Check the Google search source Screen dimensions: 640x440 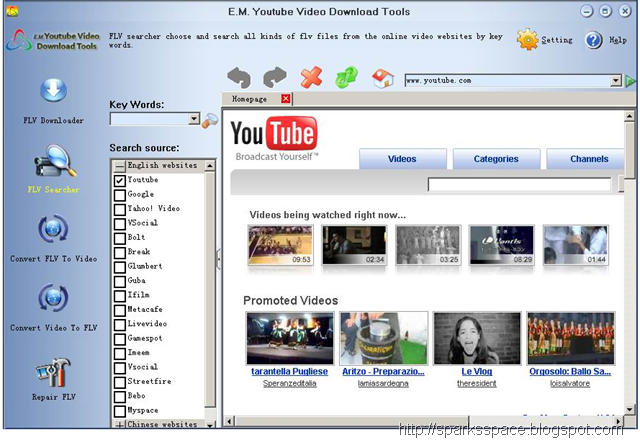[120, 195]
